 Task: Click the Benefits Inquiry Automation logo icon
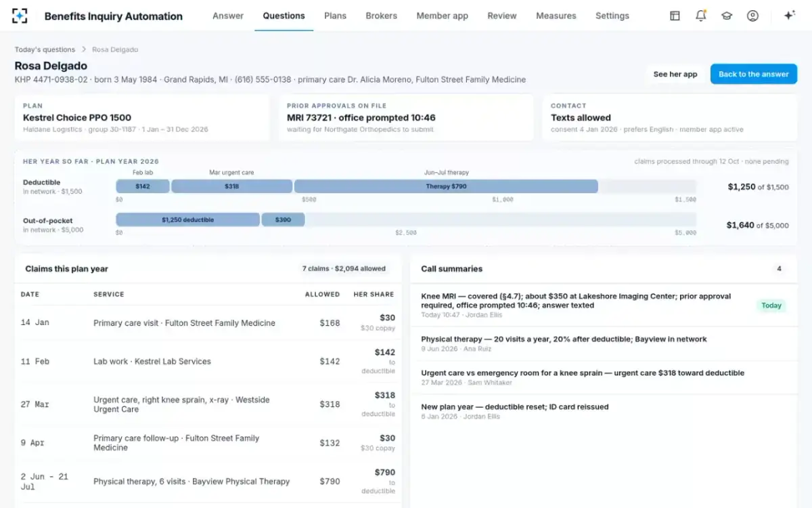(x=20, y=16)
